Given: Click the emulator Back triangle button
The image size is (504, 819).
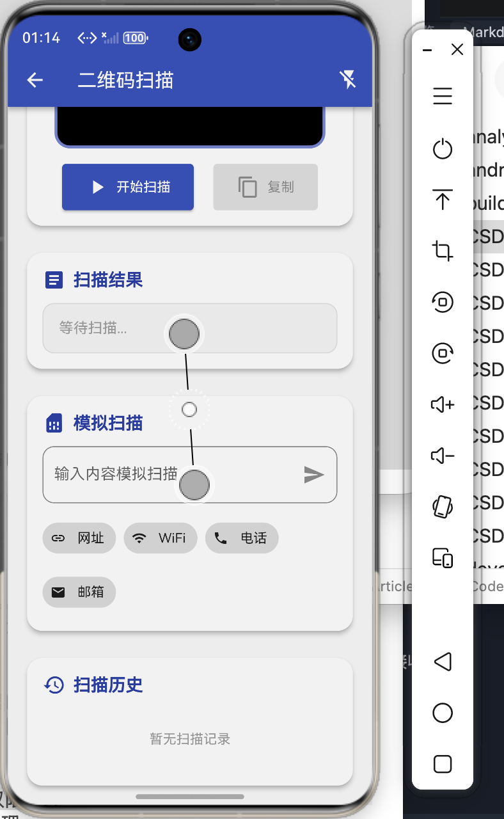Looking at the screenshot, I should [x=443, y=662].
